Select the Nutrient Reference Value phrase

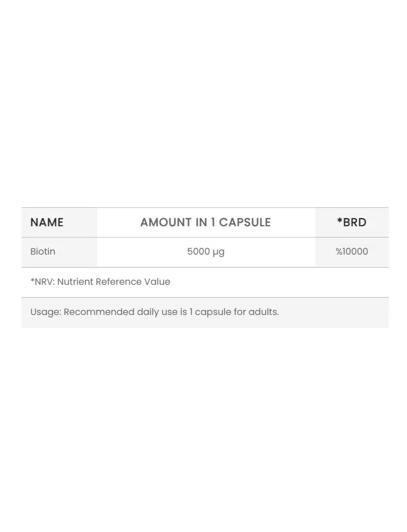tap(113, 281)
